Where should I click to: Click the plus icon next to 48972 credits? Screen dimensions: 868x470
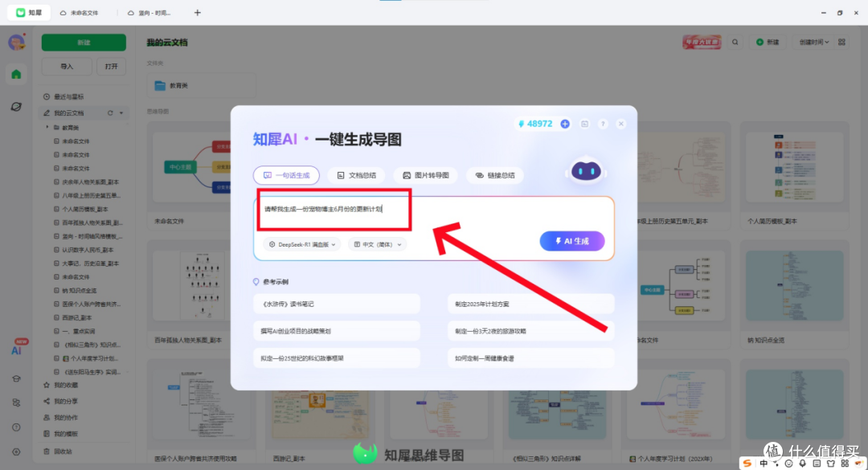[565, 124]
